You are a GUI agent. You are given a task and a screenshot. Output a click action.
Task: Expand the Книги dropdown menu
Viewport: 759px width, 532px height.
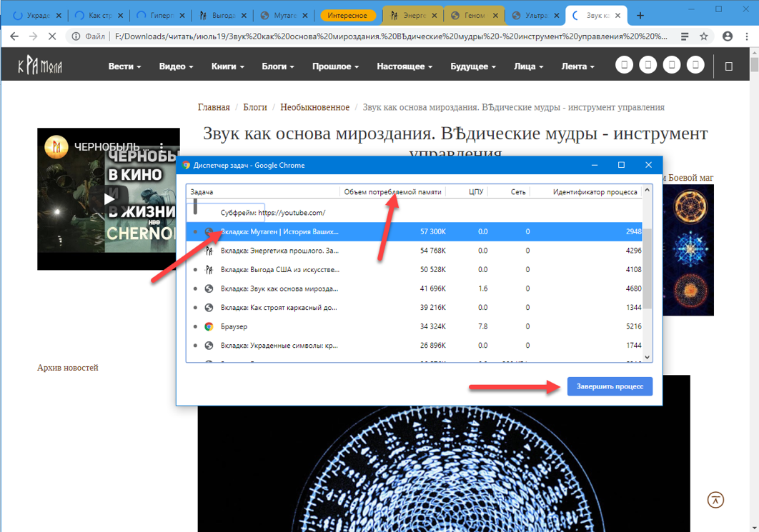point(227,66)
